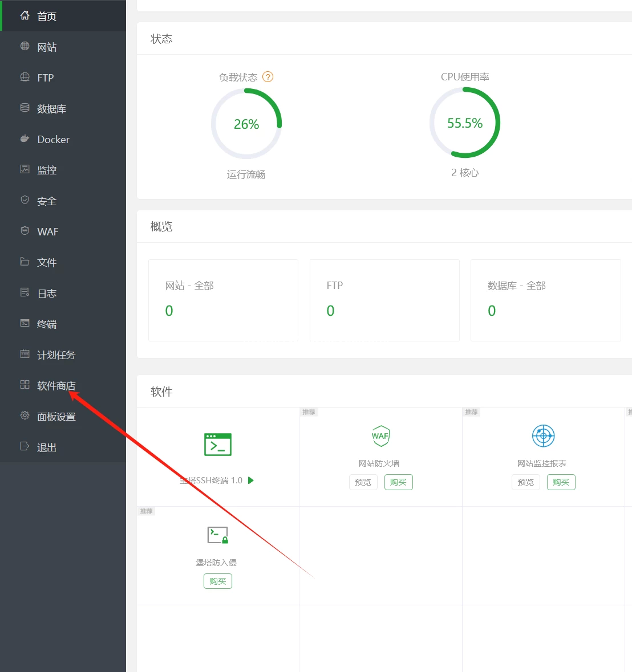Click the 面板设置 gear icon
Image resolution: width=632 pixels, height=672 pixels.
(x=25, y=416)
